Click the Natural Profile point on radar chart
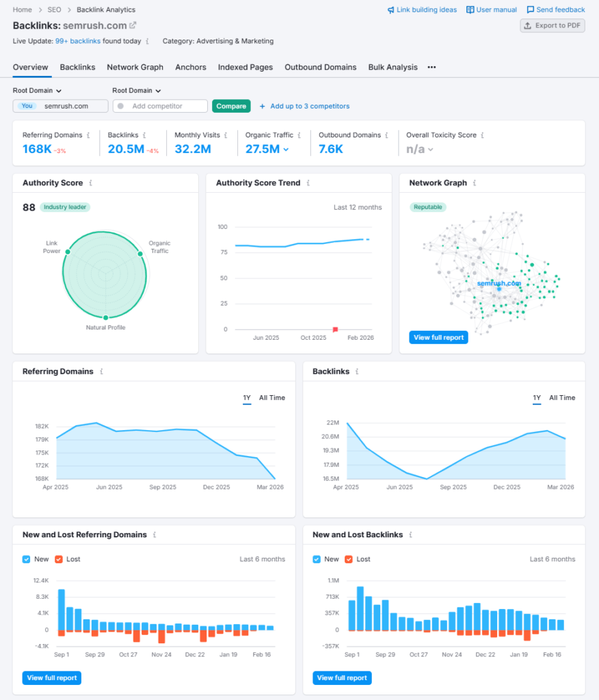The height and width of the screenshot is (700, 599). pos(106,317)
